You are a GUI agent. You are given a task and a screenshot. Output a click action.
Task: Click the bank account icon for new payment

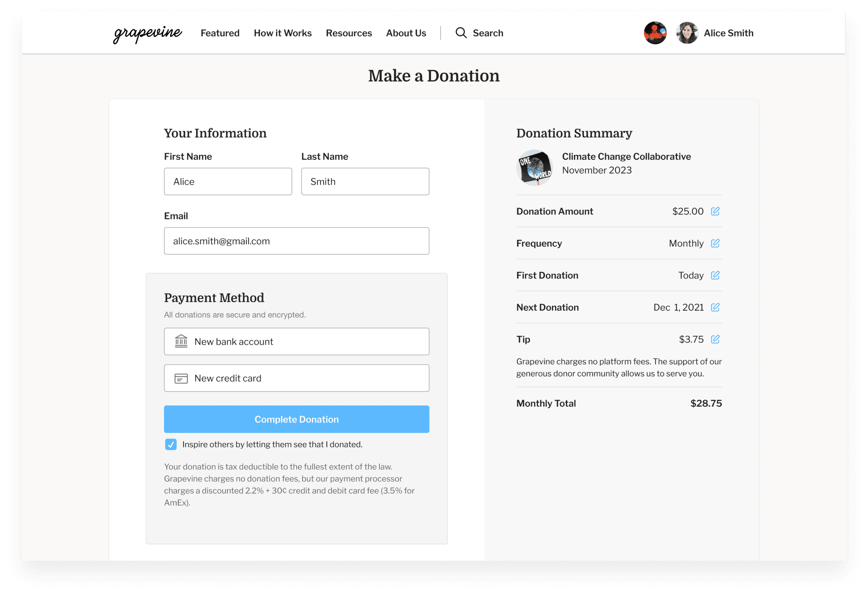point(180,341)
